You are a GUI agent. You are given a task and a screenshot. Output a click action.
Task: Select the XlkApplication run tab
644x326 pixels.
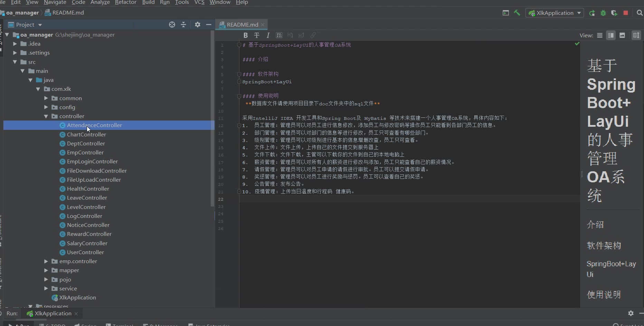53,313
